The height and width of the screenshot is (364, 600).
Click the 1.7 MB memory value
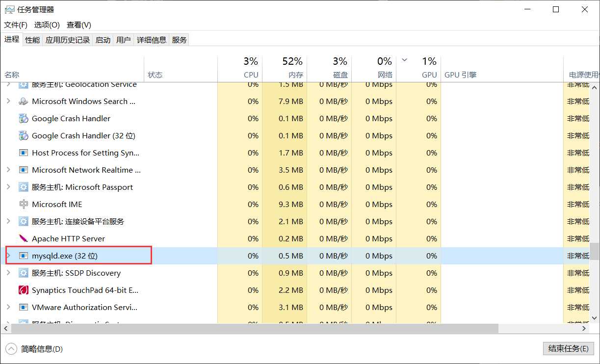click(x=290, y=153)
